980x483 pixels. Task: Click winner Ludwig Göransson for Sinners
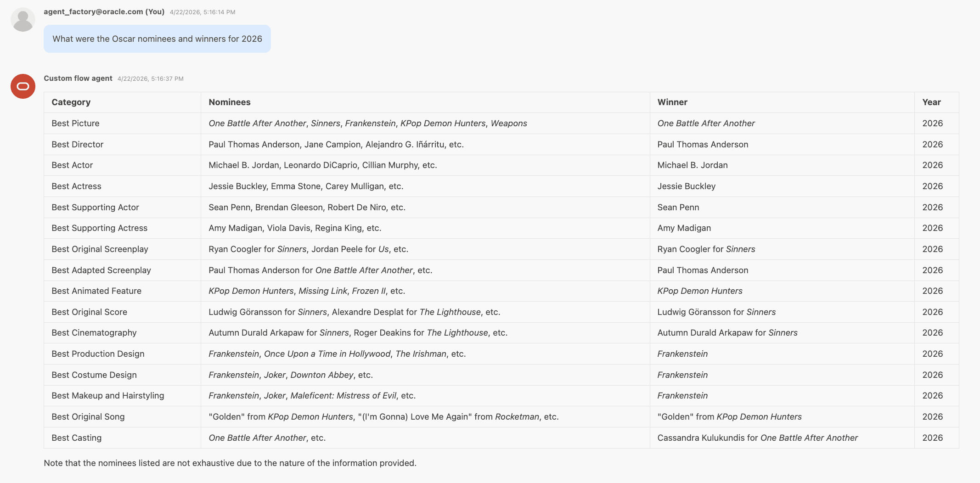coord(782,312)
